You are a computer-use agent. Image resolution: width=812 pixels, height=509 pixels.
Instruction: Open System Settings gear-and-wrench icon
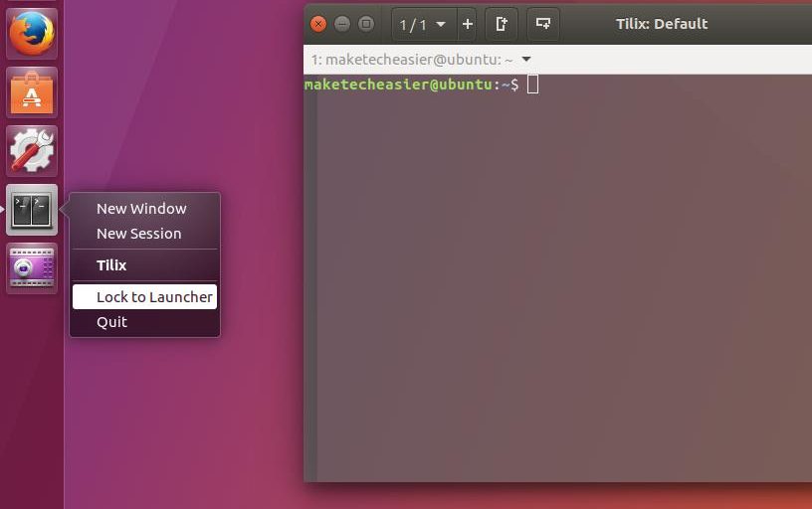[x=32, y=151]
